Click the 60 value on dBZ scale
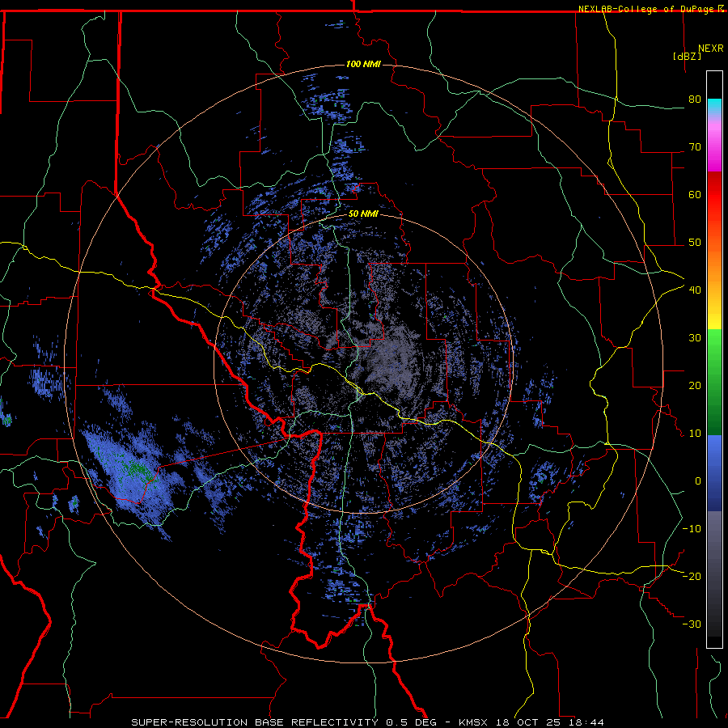Screen dimensions: 728x728 (x=695, y=194)
